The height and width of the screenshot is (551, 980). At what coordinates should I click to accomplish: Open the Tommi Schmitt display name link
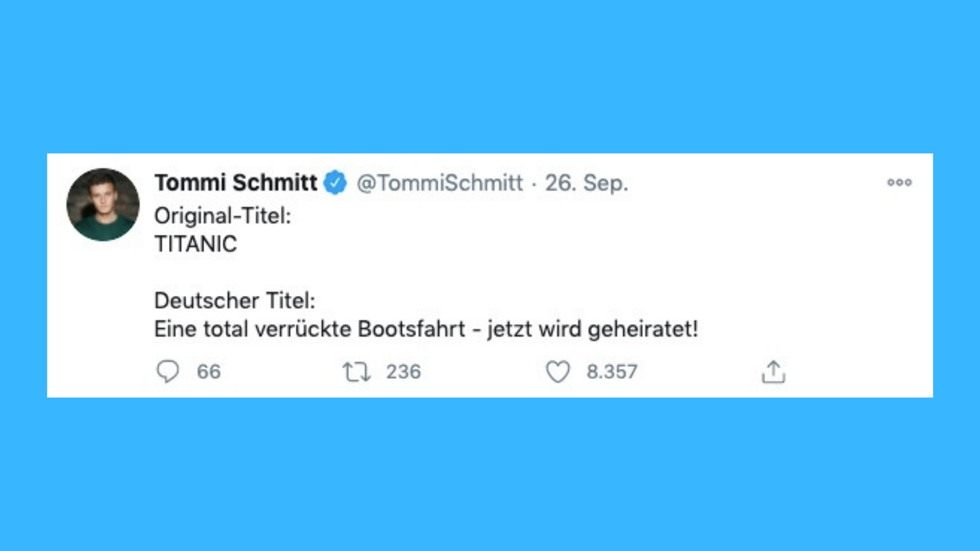(x=236, y=183)
